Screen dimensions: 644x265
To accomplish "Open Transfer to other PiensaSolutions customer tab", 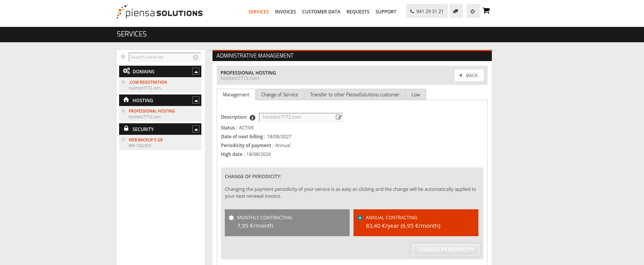I will pos(355,95).
